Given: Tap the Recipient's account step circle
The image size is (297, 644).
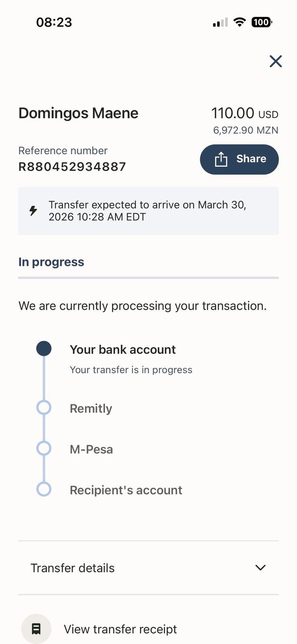Looking at the screenshot, I should tap(44, 489).
